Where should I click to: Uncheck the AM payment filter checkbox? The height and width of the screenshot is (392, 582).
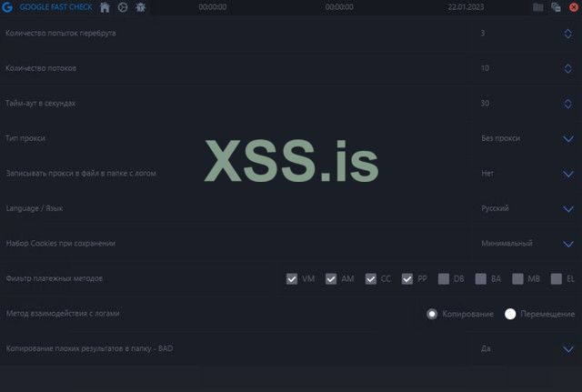[331, 279]
